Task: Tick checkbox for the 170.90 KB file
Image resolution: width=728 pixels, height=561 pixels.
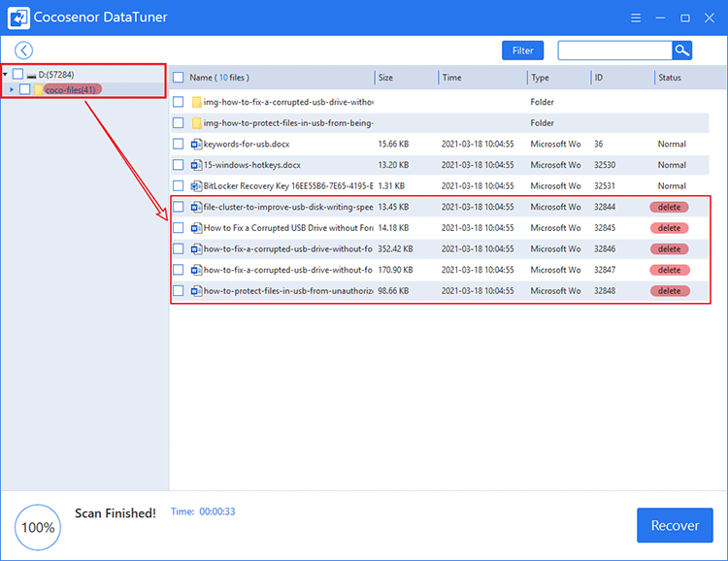Action: 179,270
